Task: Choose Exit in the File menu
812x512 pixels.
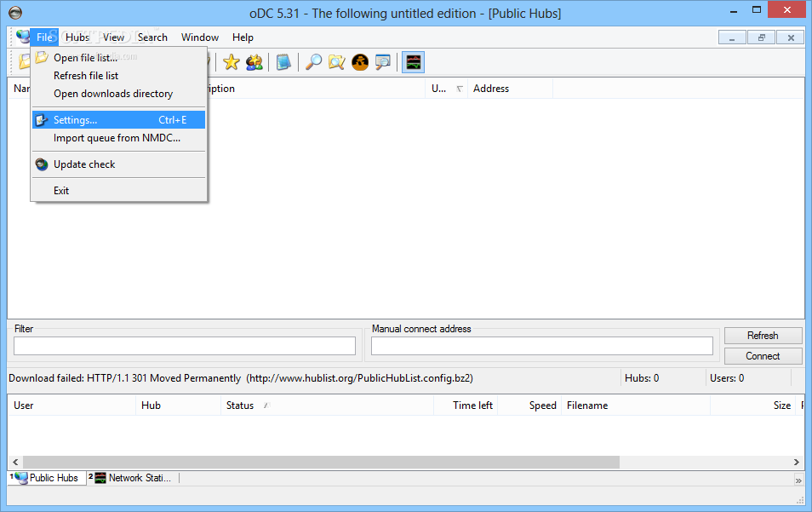Action: (119, 191)
